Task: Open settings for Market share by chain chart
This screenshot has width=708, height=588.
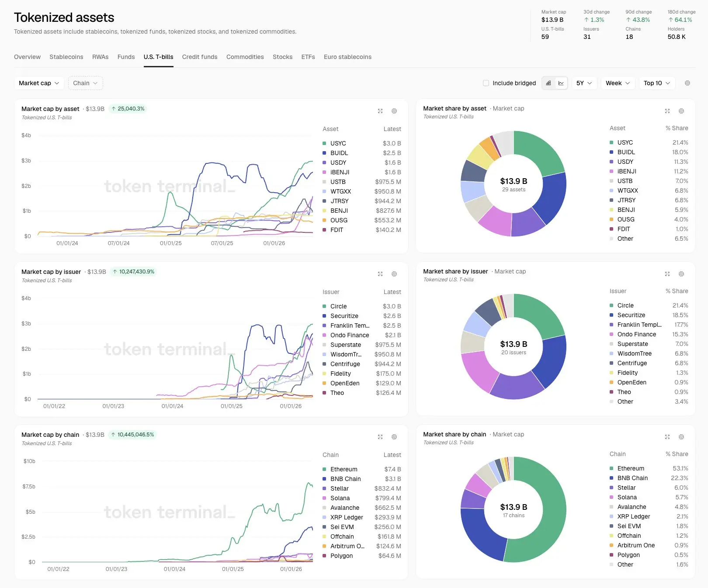Action: [x=681, y=437]
